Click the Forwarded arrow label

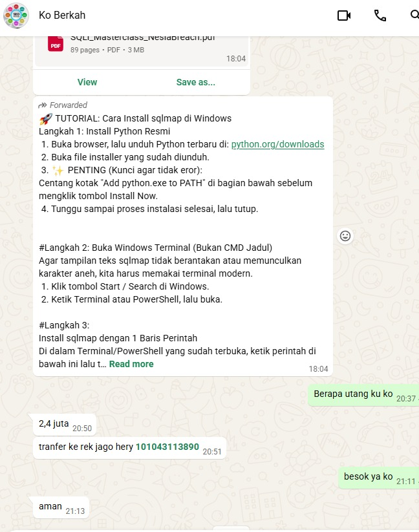coord(63,105)
